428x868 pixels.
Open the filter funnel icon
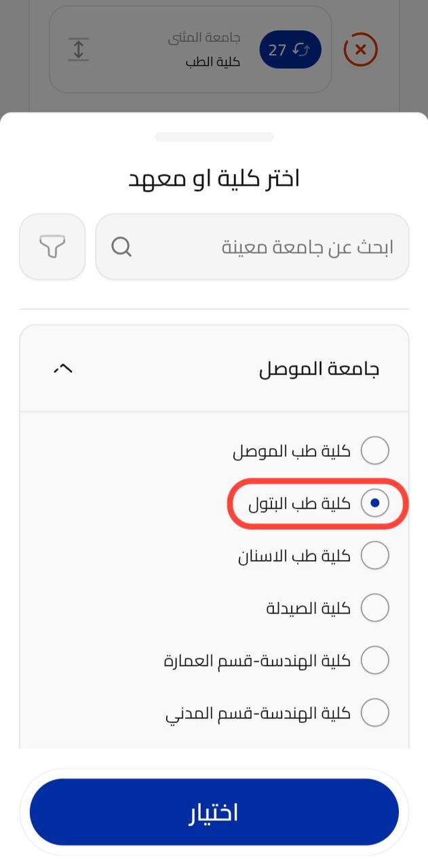click(52, 246)
